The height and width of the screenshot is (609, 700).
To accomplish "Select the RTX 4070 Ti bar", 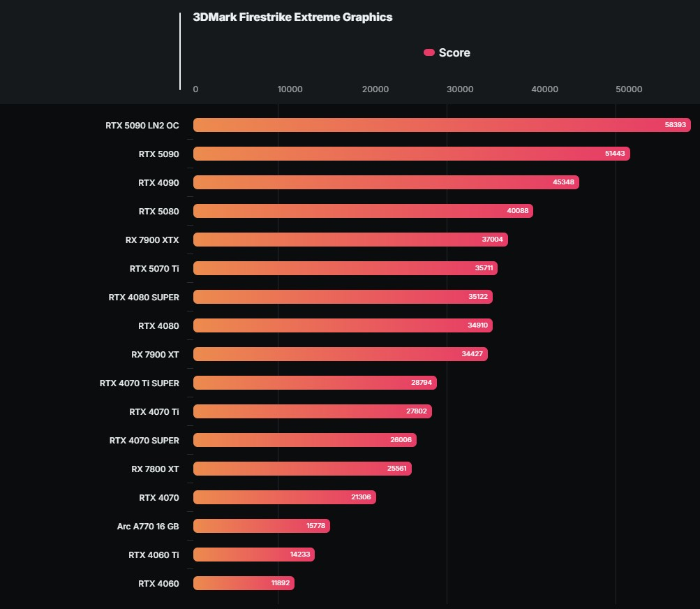I will point(313,411).
